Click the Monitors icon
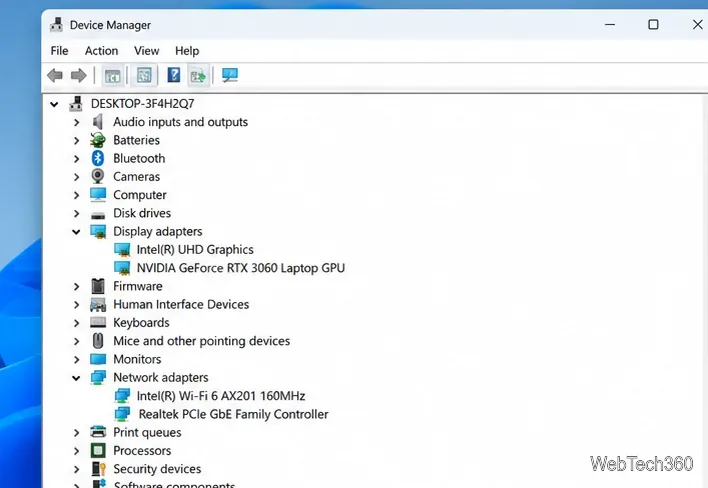708x488 pixels. (98, 359)
